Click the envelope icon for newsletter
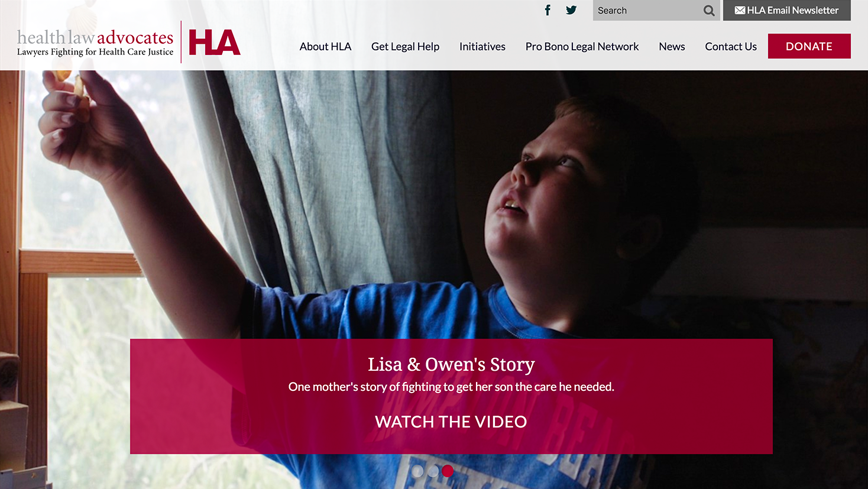 pos(740,10)
